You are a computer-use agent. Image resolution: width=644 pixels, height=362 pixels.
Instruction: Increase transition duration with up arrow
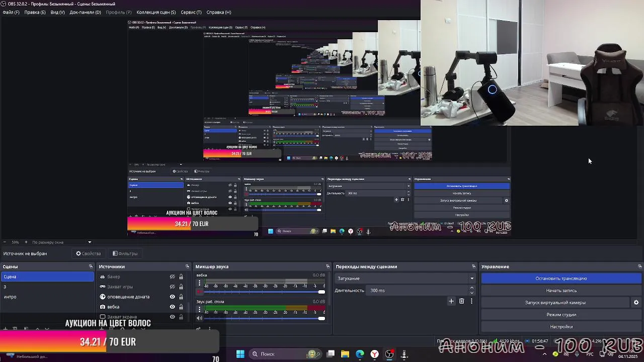click(471, 288)
